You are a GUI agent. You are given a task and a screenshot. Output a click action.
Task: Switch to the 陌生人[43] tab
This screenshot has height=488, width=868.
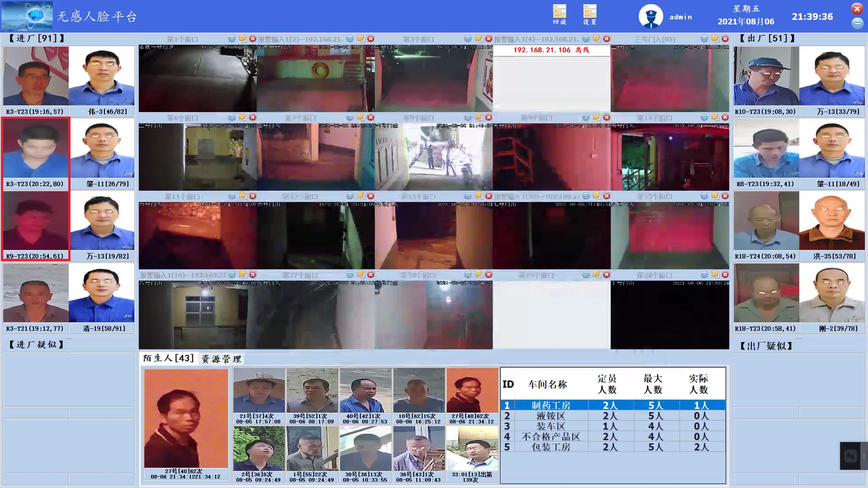click(x=169, y=358)
